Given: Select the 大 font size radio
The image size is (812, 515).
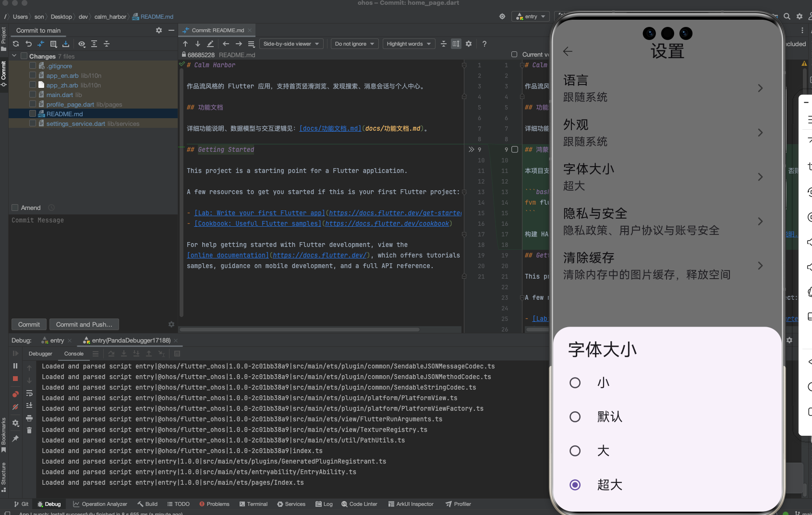Looking at the screenshot, I should click(x=575, y=451).
